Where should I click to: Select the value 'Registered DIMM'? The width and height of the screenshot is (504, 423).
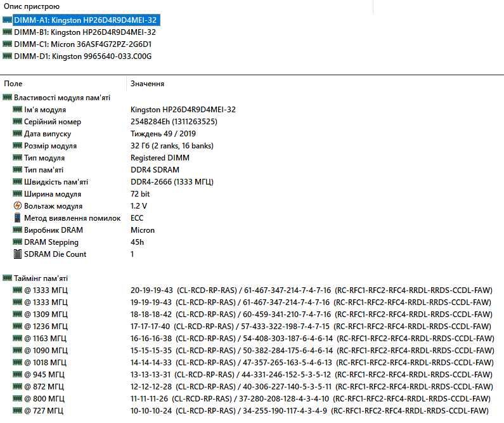click(x=160, y=158)
